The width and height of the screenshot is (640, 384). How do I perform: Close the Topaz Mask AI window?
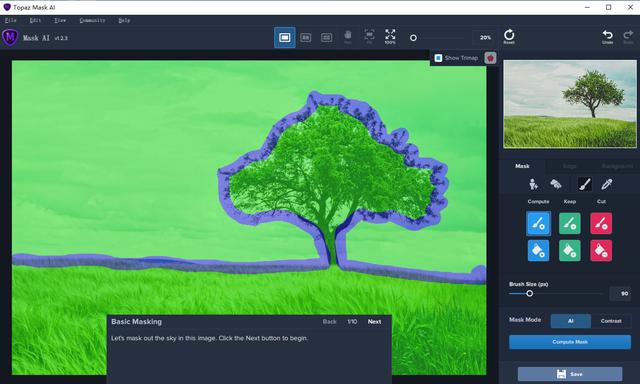pyautogui.click(x=630, y=7)
